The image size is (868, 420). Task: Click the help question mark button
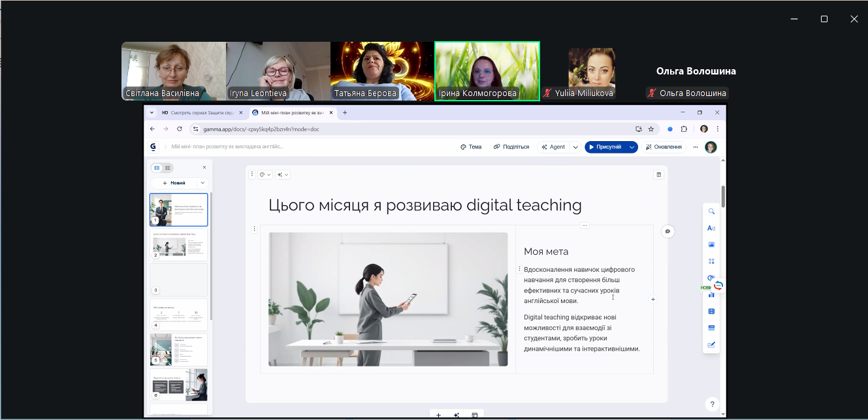coord(713,404)
